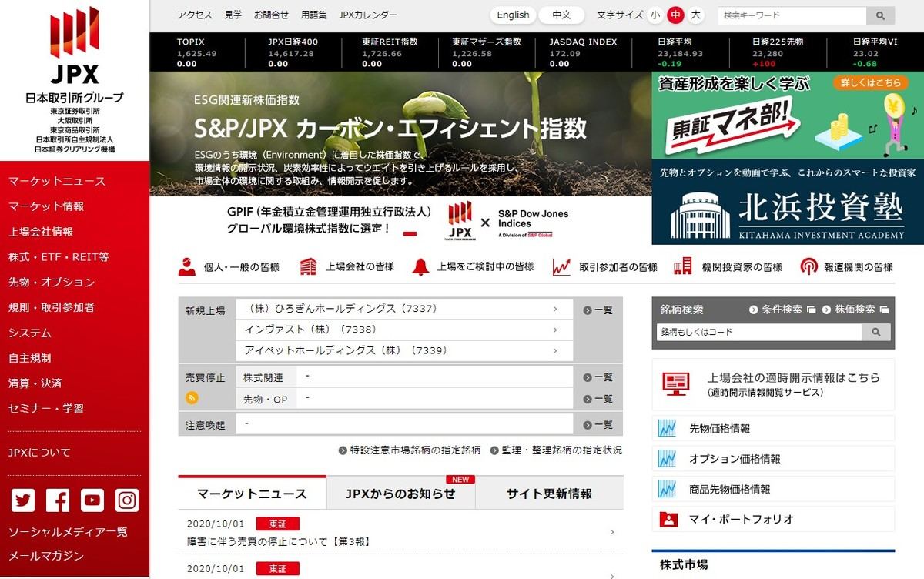The width and height of the screenshot is (924, 579).
Task: Open 特設注意市場銘柄の指定銘柄 link
Action: [x=410, y=450]
